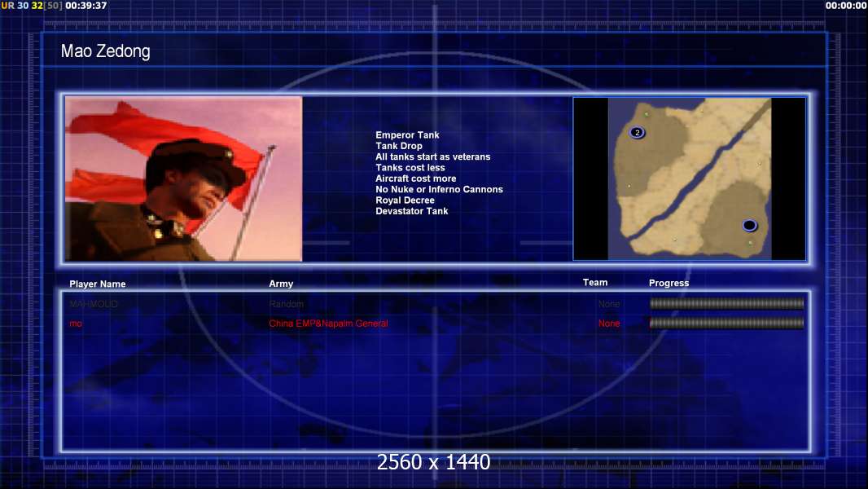Select the unnumbered start position marker on the map
The image size is (868, 489).
[750, 226]
